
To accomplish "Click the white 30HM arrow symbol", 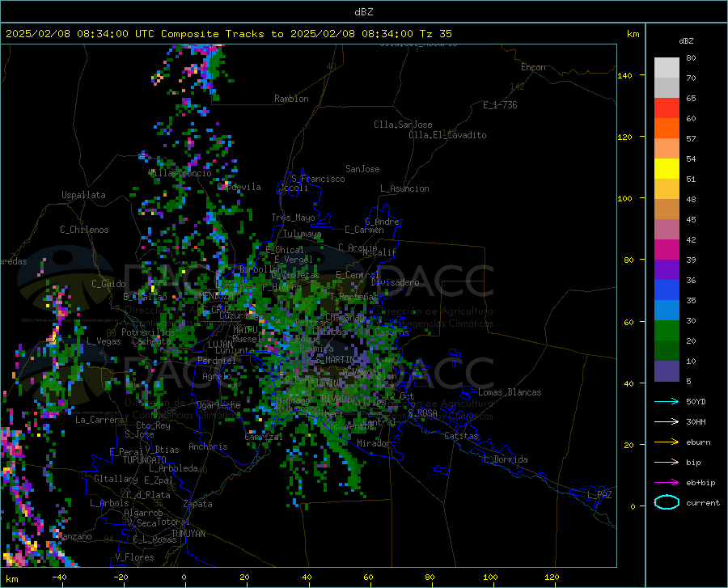I will [667, 422].
